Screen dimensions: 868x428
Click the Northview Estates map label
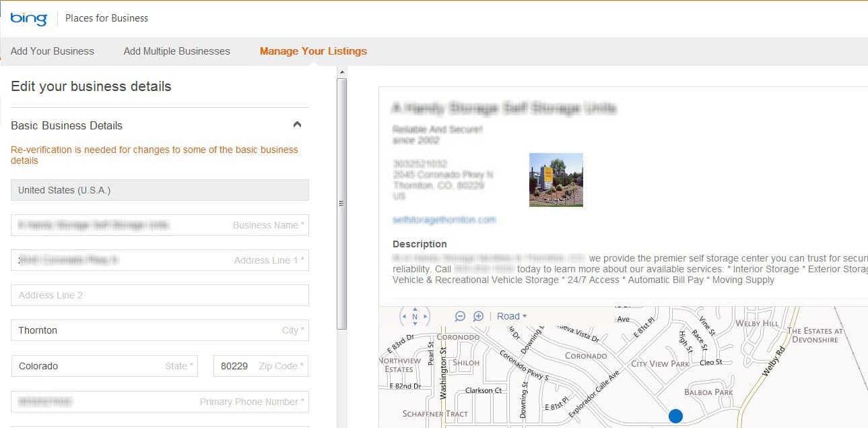tap(399, 365)
